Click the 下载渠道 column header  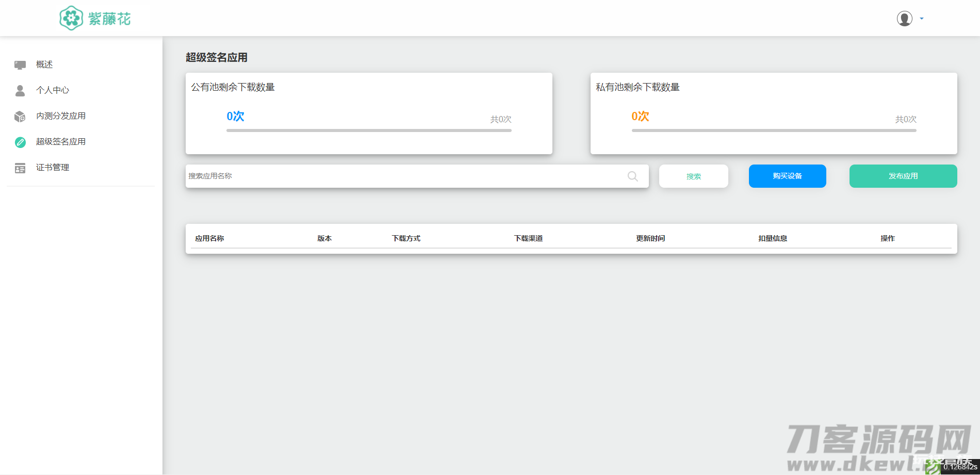coord(529,238)
